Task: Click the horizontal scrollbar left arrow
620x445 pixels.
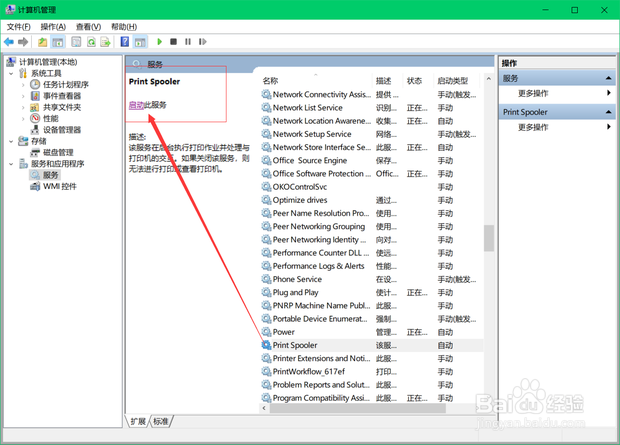Action: pyautogui.click(x=265, y=408)
